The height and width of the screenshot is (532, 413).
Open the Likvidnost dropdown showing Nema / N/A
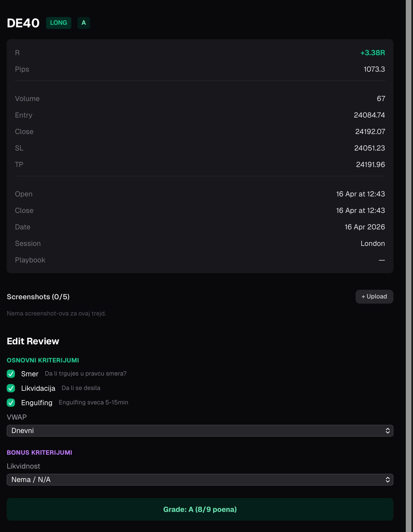point(200,479)
